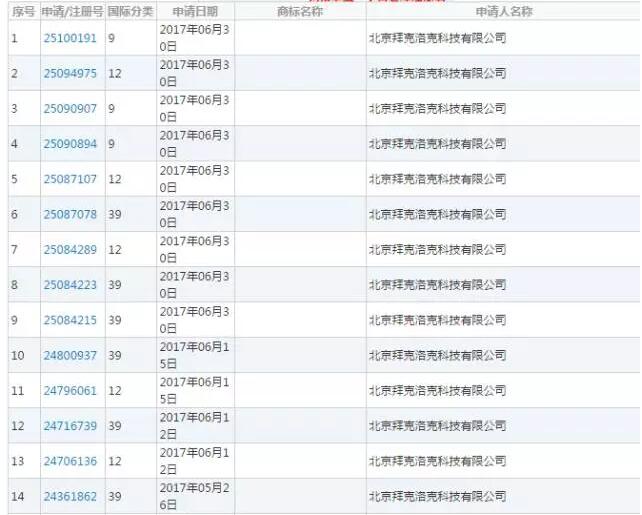The height and width of the screenshot is (515, 642).
Task: Open application number 25084289
Action: pyautogui.click(x=70, y=249)
